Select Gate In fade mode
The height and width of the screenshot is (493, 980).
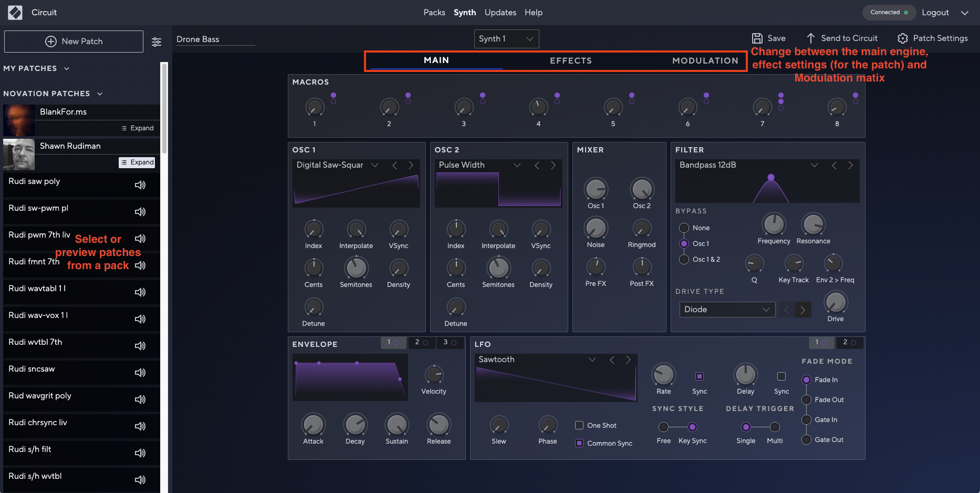[806, 420]
